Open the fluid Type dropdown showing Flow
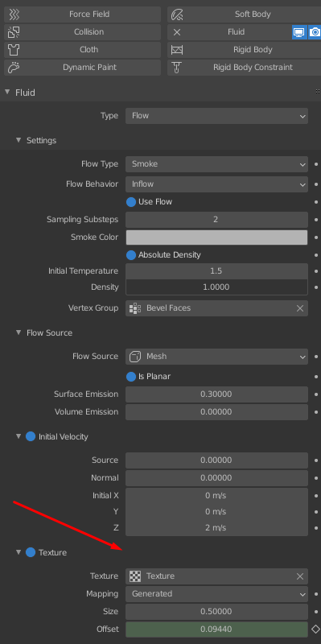 pos(216,116)
